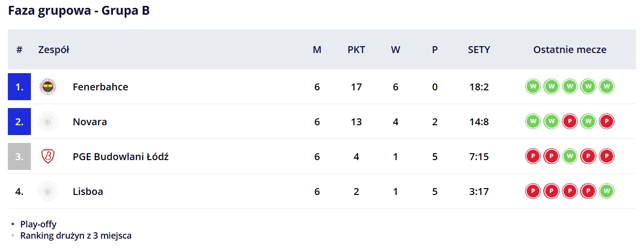
Task: Click the SETY column header
Action: point(479,50)
